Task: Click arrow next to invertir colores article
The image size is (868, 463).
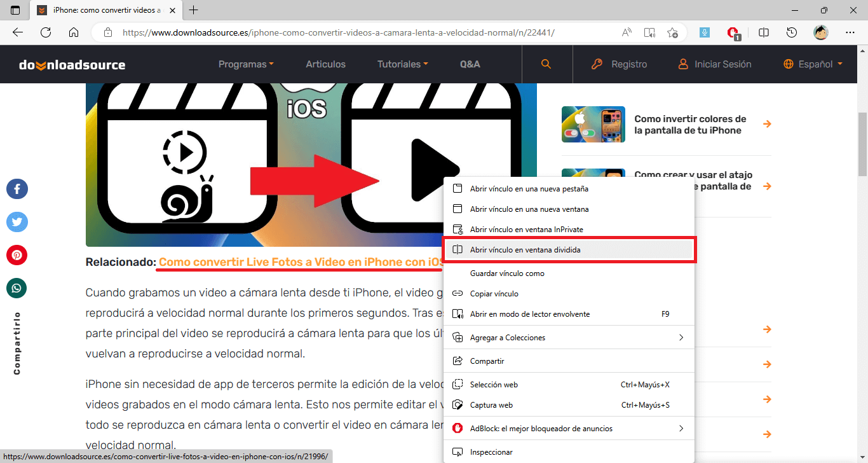Action: click(767, 124)
